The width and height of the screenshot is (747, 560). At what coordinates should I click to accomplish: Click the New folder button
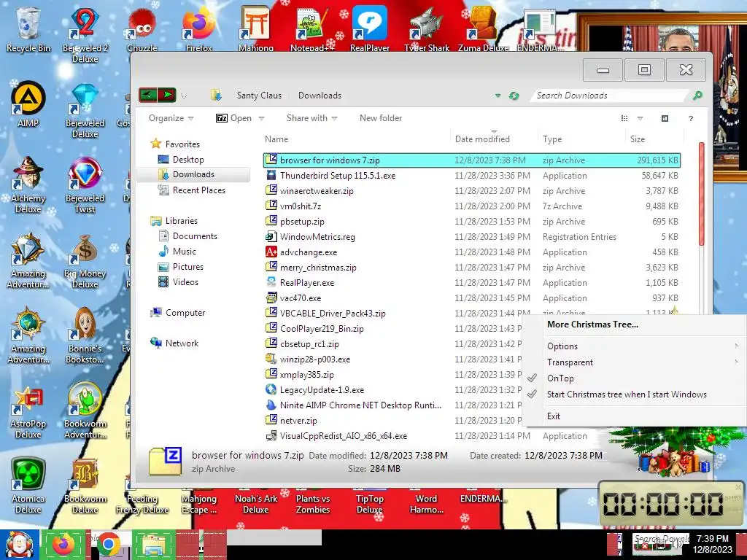[381, 118]
